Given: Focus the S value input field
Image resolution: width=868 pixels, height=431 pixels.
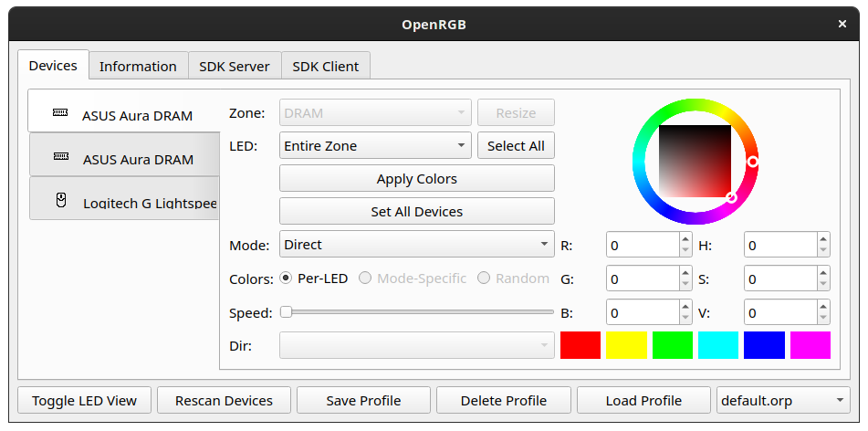Looking at the screenshot, I should pyautogui.click(x=780, y=279).
